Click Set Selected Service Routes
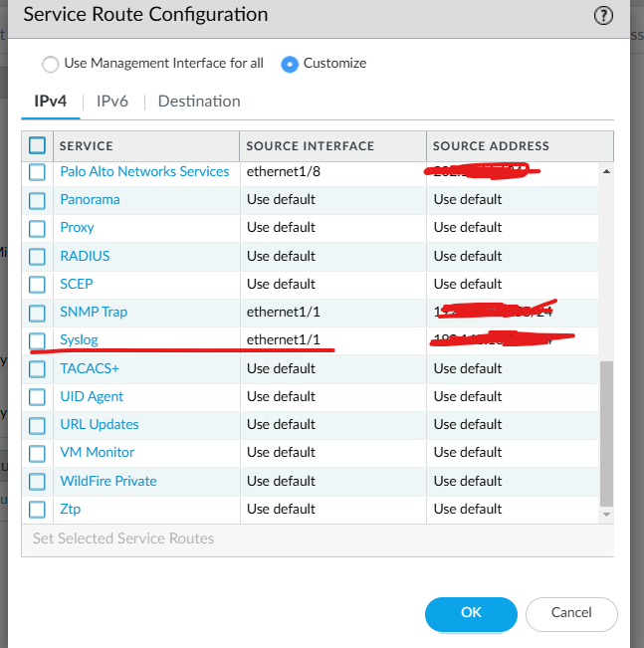Viewport: 644px width, 648px height. tap(123, 539)
